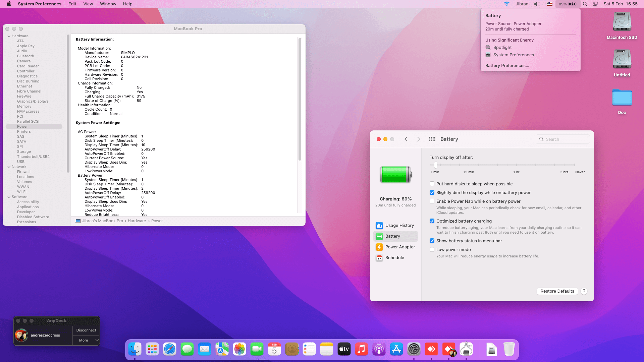The width and height of the screenshot is (644, 362).
Task: Open App Store in Dock
Action: [x=396, y=349]
